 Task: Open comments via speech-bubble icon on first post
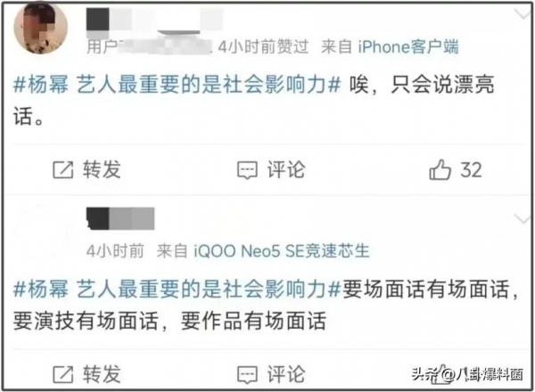[x=247, y=170]
